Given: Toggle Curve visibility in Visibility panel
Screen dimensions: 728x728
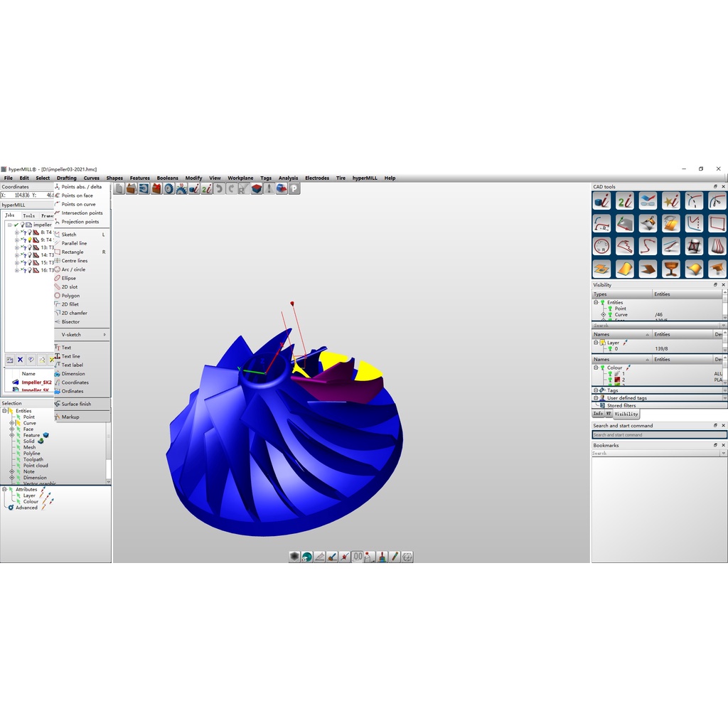Looking at the screenshot, I should tap(610, 314).
